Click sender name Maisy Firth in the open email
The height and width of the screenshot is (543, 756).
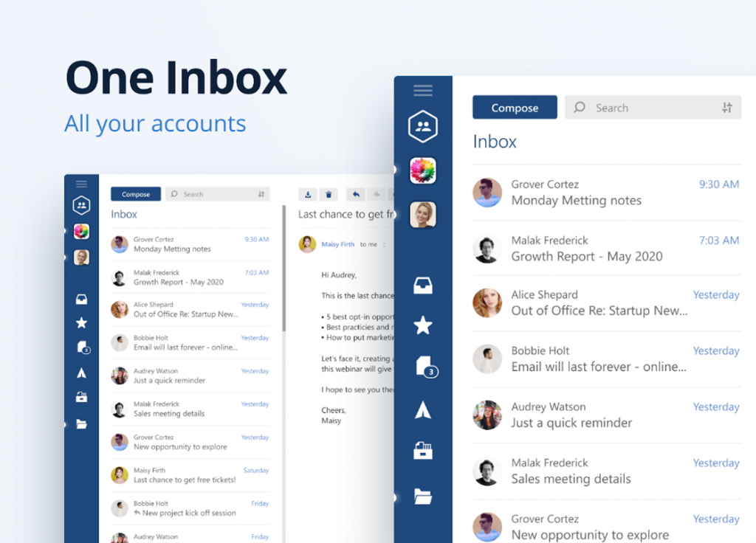(338, 244)
